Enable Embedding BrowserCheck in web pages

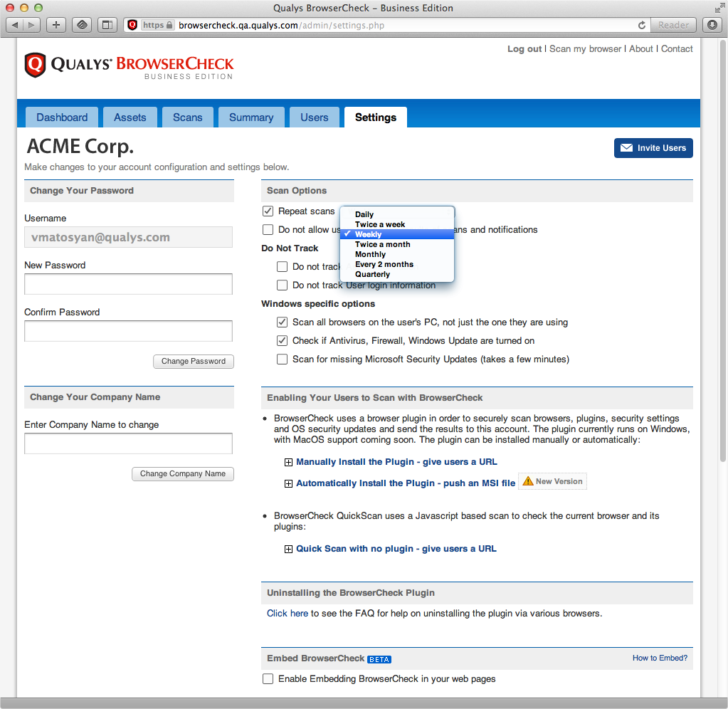268,678
